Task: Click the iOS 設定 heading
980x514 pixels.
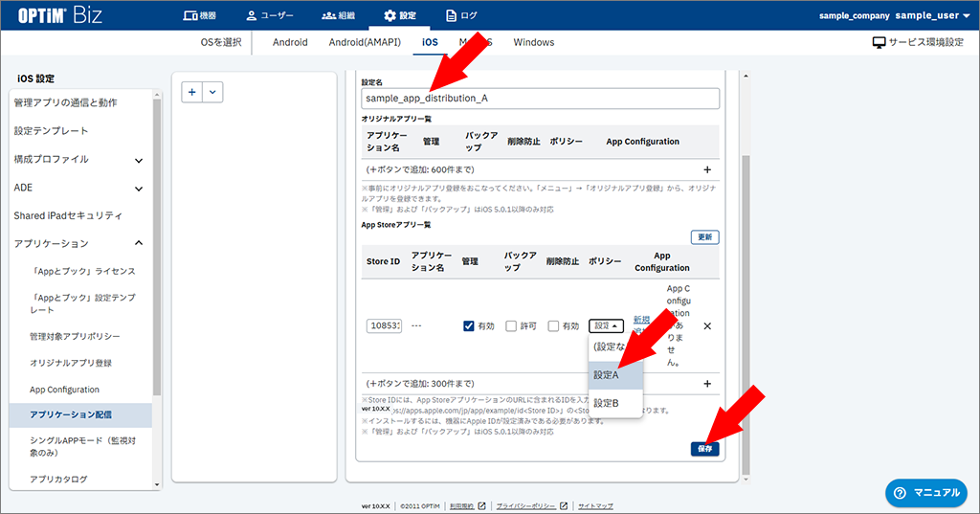Action: [x=35, y=78]
